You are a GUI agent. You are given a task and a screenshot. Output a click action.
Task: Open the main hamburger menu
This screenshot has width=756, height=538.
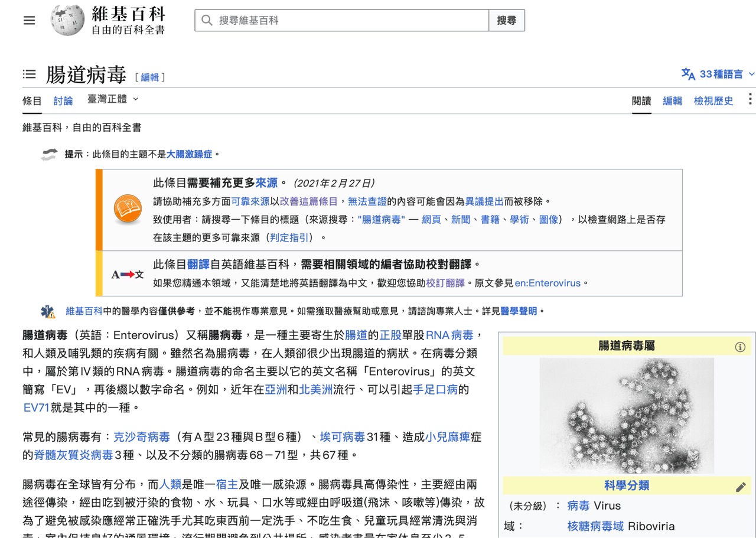[x=29, y=20]
